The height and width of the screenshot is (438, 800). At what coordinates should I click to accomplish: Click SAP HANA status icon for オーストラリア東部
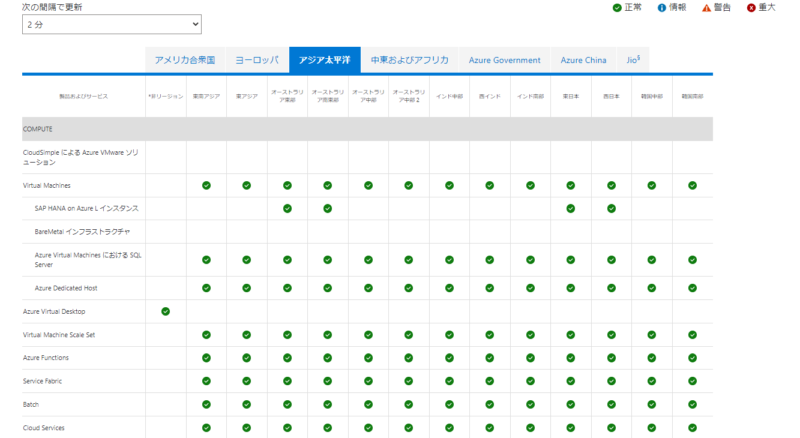tap(287, 208)
